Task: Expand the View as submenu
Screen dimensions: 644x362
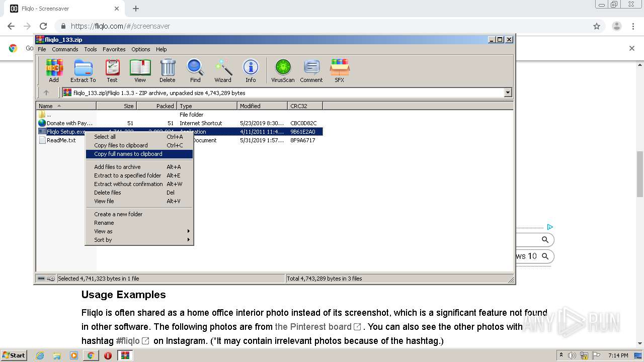Action: coord(139,231)
